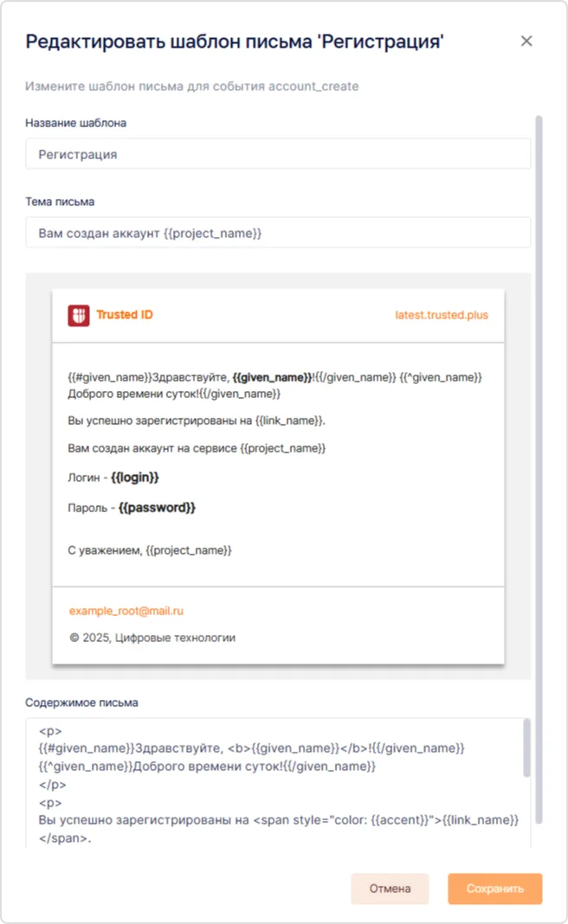Focus the template name field 'Регистрация'
The height and width of the screenshot is (924, 568).
[277, 154]
